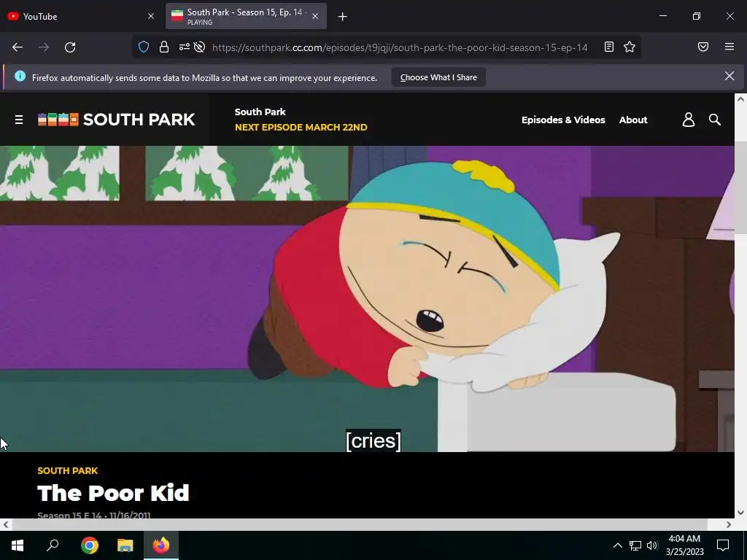The width and height of the screenshot is (747, 560).
Task: Toggle reader view icon
Action: [x=609, y=47]
